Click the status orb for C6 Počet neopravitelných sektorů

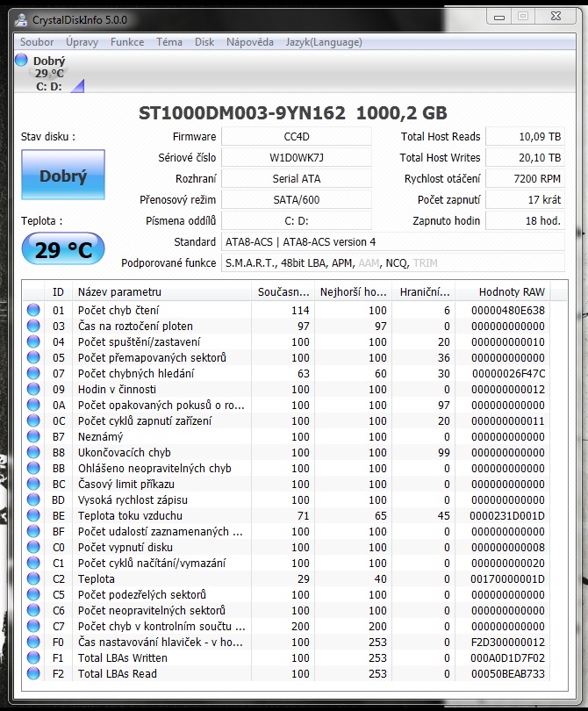33,610
